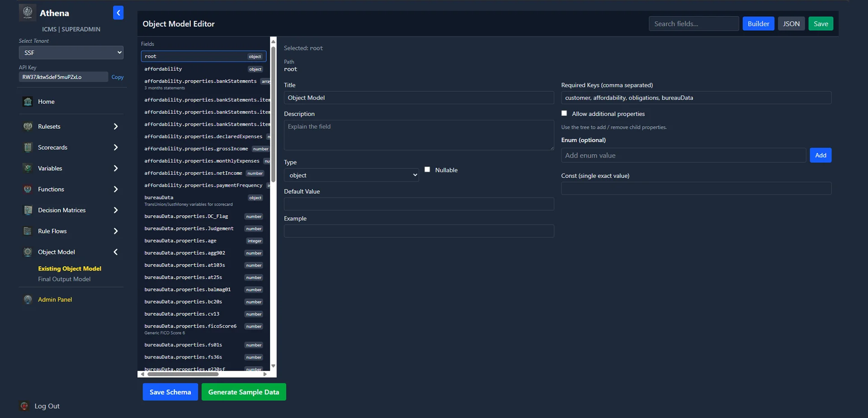
Task: Click the Functions sidebar icon
Action: pos(28,189)
